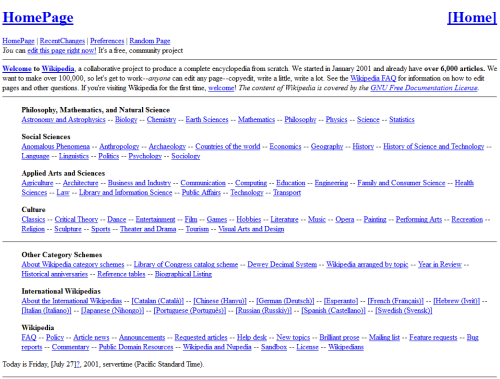
Task: Open GNU Free Documentation License link
Action: 424,88
